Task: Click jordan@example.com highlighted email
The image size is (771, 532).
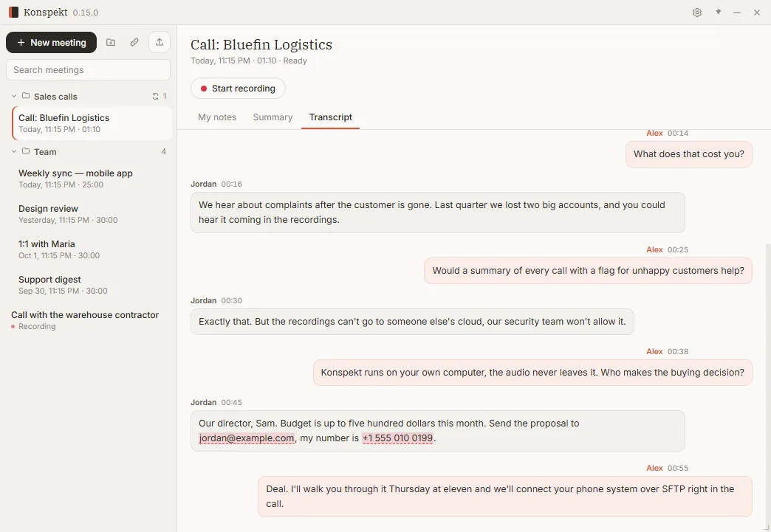Action: tap(247, 438)
